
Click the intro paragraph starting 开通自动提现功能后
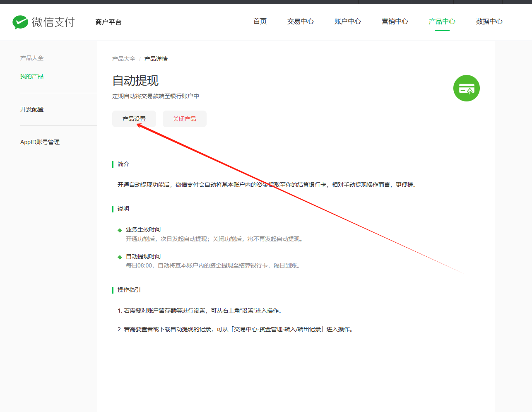(268, 185)
